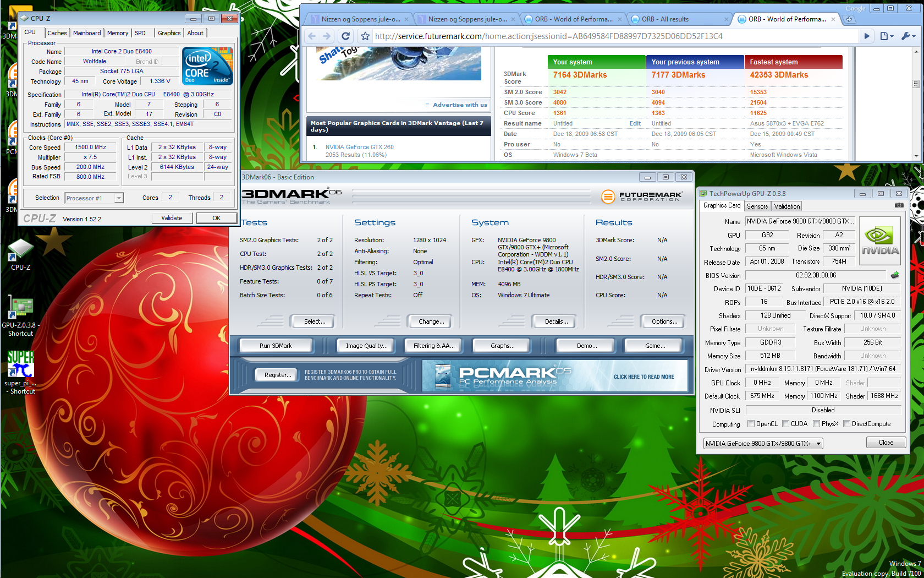The image size is (924, 578).
Task: Click Select under Tests
Action: pos(314,321)
